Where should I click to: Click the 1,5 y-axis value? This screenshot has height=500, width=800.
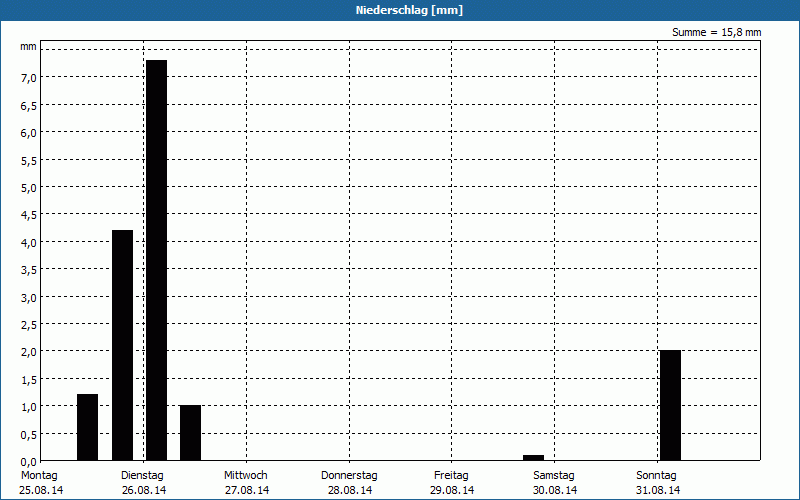pyautogui.click(x=28, y=379)
